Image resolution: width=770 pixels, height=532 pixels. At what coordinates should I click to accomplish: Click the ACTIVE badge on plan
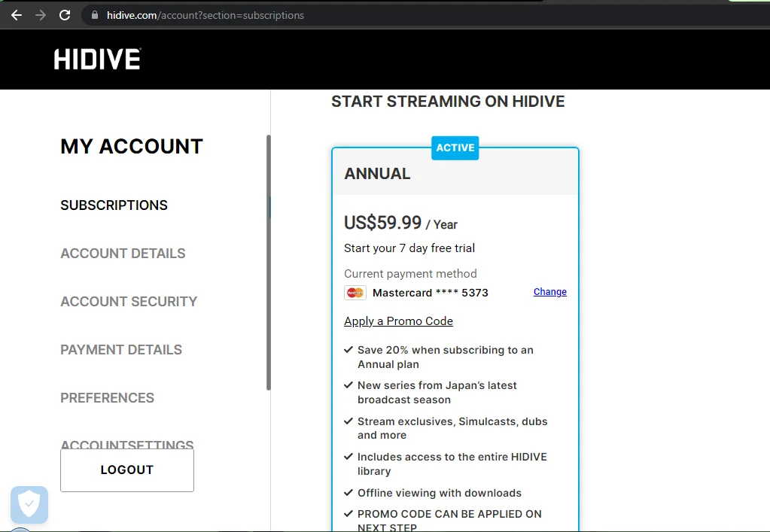[455, 147]
